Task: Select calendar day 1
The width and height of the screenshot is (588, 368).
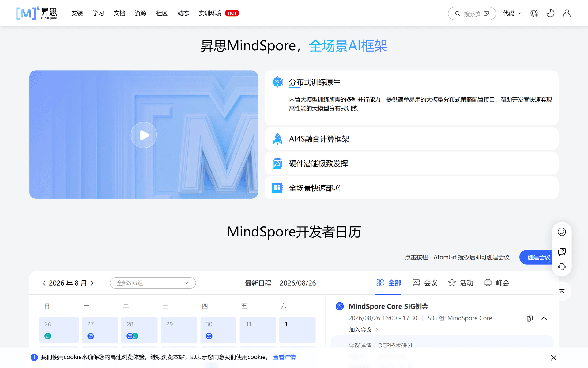Action: click(x=297, y=330)
